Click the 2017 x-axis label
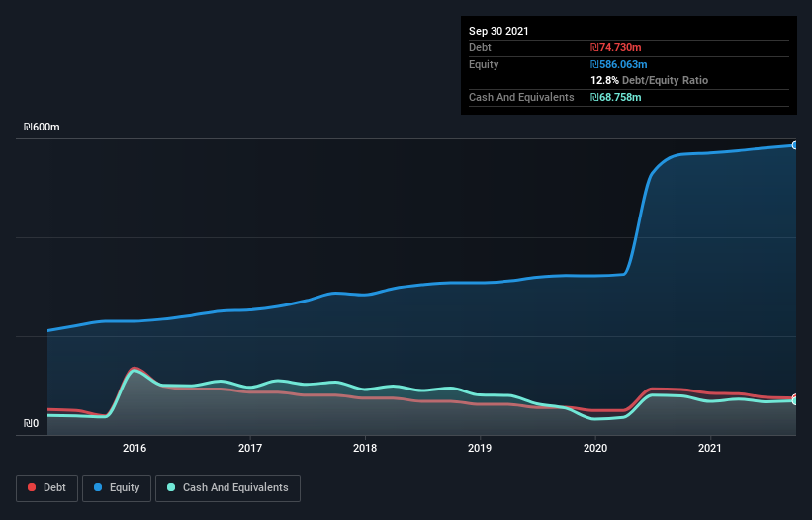 (x=250, y=448)
